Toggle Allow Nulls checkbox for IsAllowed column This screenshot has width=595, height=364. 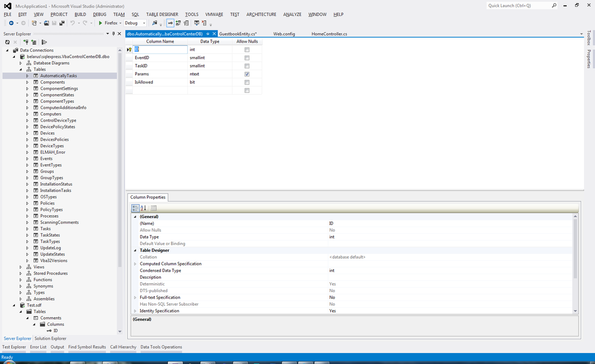(246, 82)
